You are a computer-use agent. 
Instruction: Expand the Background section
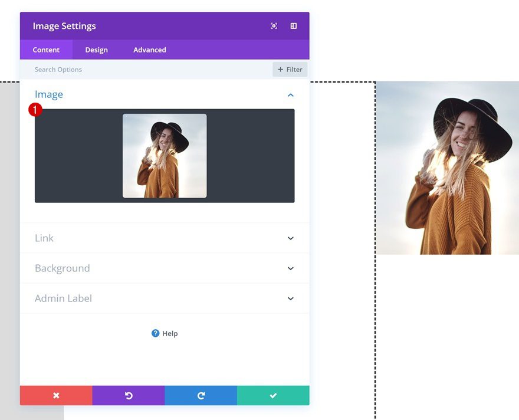290,268
